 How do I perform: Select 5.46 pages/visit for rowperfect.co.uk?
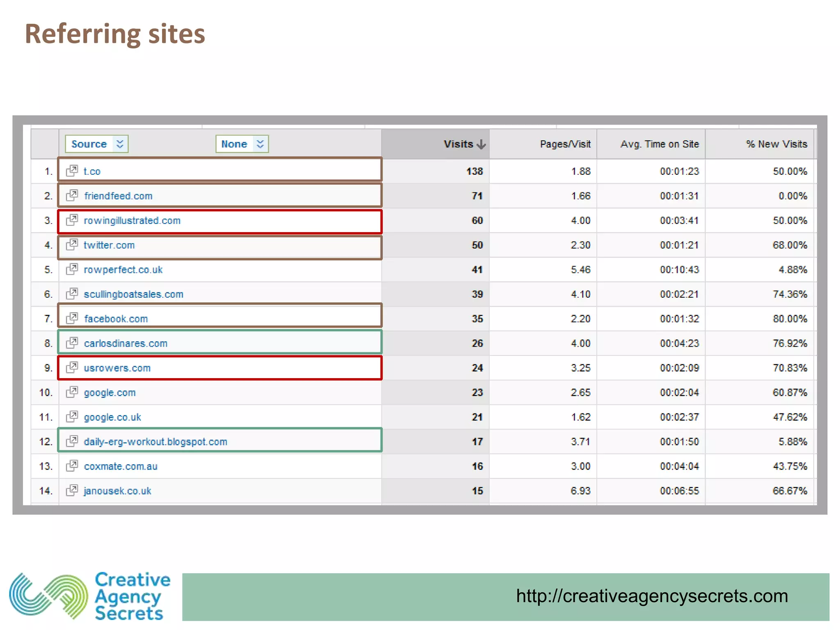pyautogui.click(x=580, y=270)
